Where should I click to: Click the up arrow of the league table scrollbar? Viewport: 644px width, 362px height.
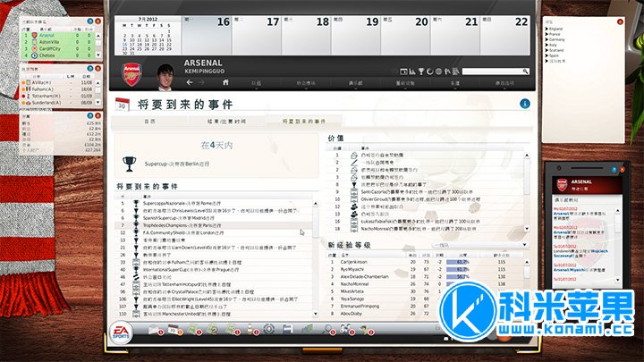[x=98, y=36]
